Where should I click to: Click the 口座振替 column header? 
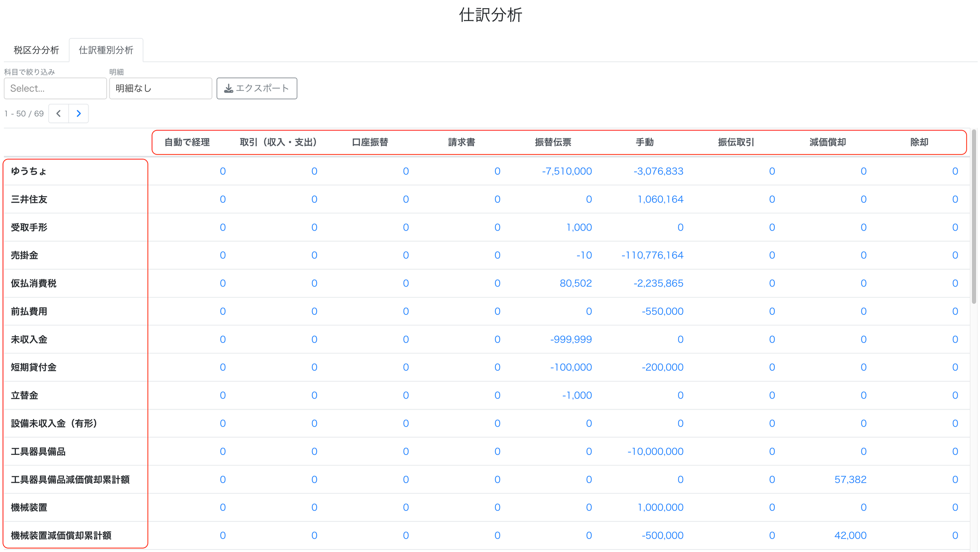370,143
